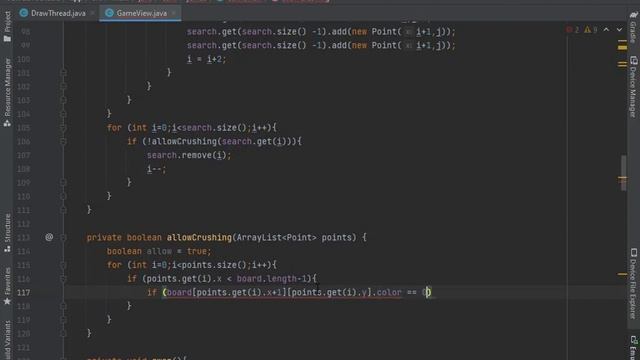Screen dimensions: 640x360
Task: Go to previous highlighted error arrow
Action: 607,30
